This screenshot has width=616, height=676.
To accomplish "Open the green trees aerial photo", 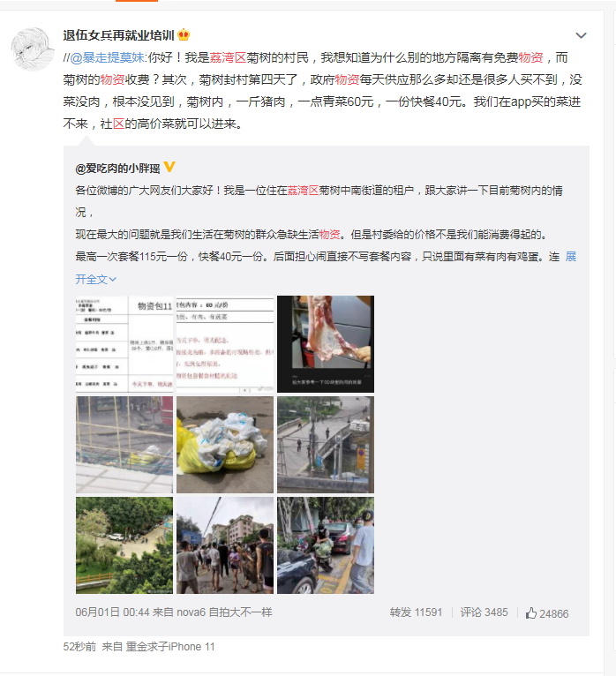I will coord(124,545).
